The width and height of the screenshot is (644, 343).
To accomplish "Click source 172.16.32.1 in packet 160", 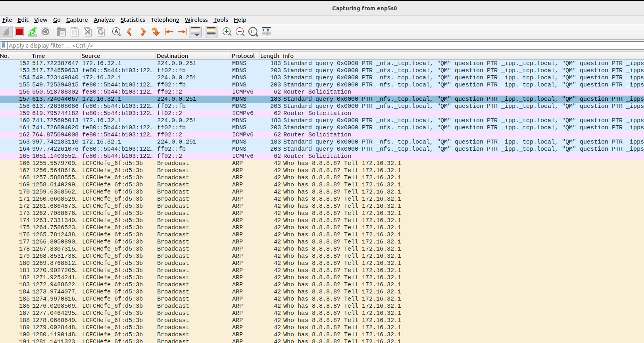I will (102, 120).
